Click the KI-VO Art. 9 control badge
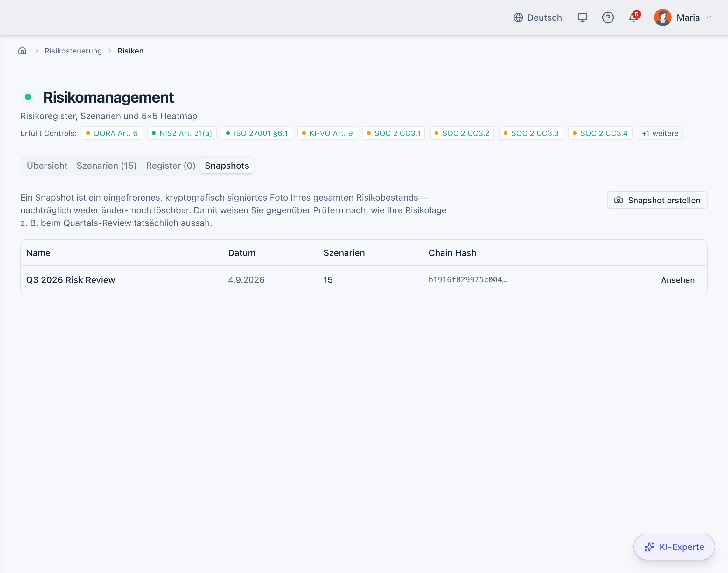The height and width of the screenshot is (573, 728). coord(327,133)
